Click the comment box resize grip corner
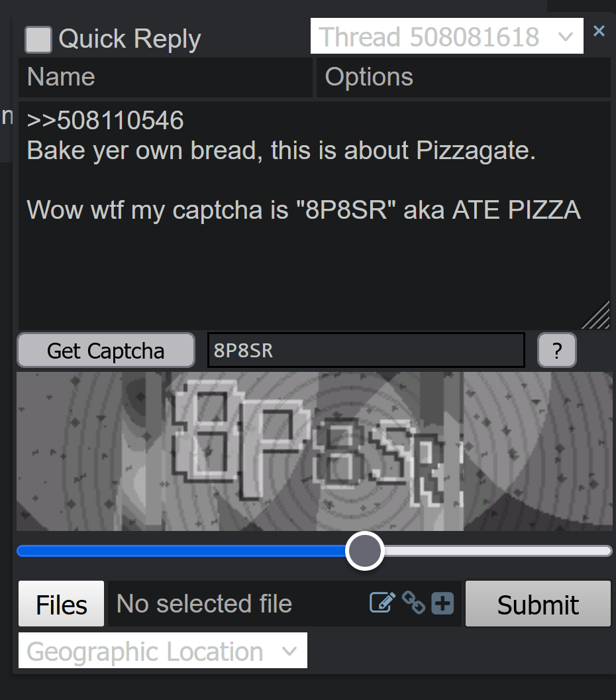The width and height of the screenshot is (616, 700). coord(597,316)
